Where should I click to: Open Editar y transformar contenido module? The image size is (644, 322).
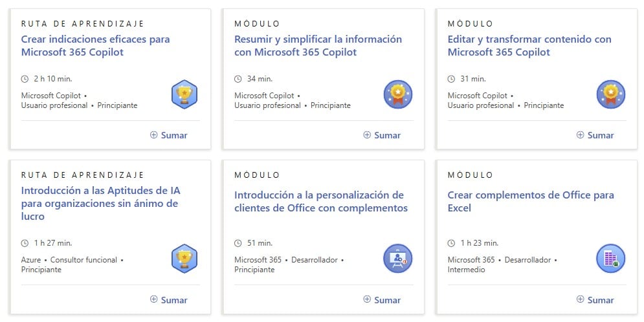[529, 45]
